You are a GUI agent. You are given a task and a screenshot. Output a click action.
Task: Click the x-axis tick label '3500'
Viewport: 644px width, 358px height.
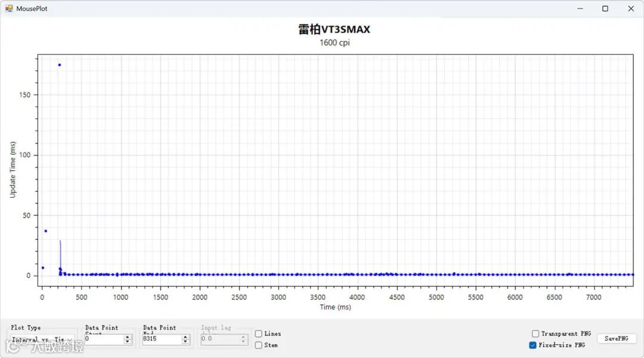point(318,297)
